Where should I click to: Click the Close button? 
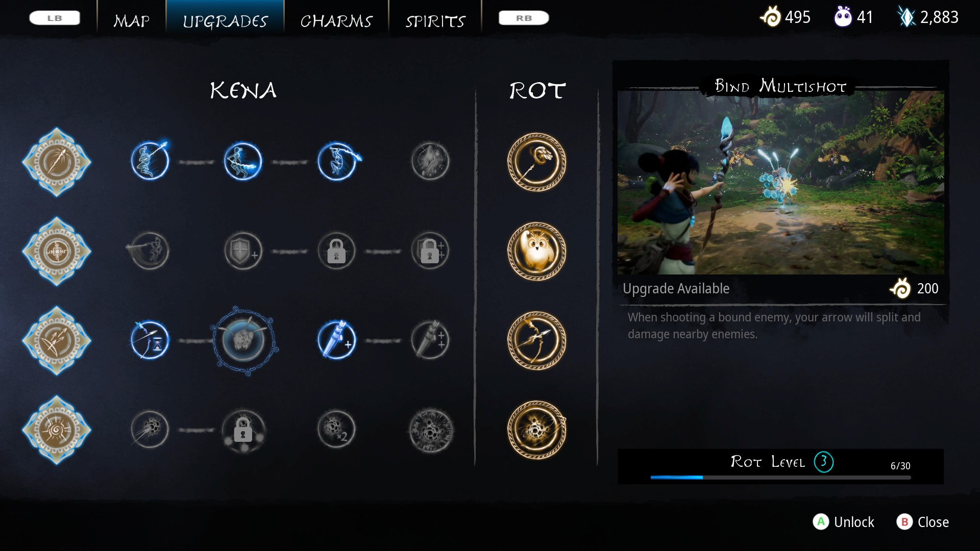pos(923,522)
